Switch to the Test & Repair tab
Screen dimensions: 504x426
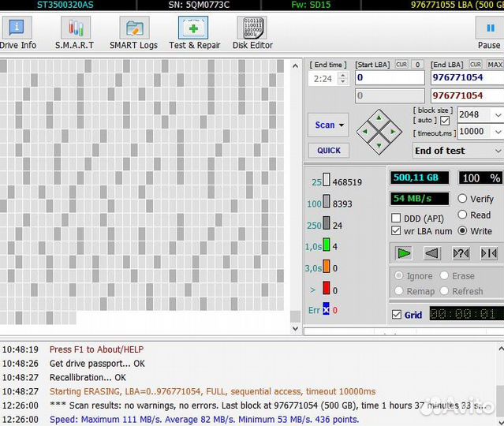(194, 34)
